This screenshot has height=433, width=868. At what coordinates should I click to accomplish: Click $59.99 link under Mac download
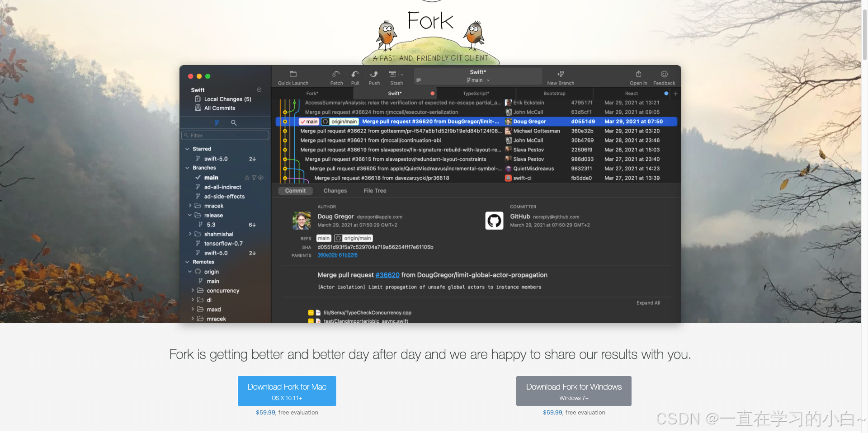coord(265,413)
